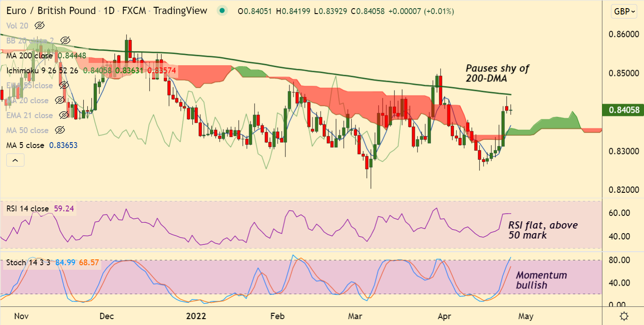This screenshot has width=644, height=325.
Task: Click the EMA 21 close legend label
Action: (x=29, y=115)
